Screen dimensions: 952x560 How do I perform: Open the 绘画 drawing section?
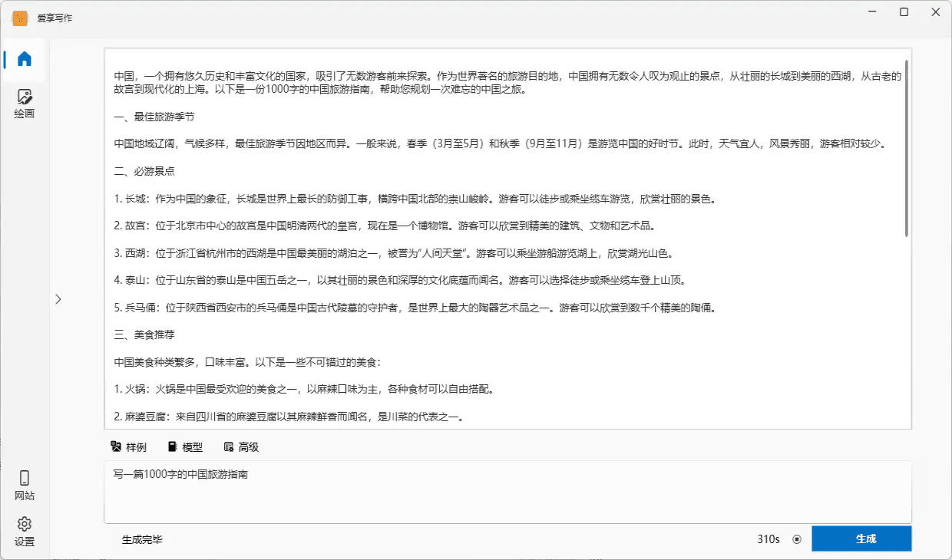pos(25,104)
